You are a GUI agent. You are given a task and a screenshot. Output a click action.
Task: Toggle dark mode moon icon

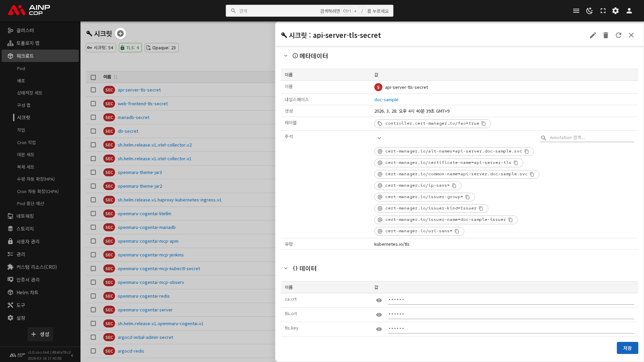pos(589,11)
